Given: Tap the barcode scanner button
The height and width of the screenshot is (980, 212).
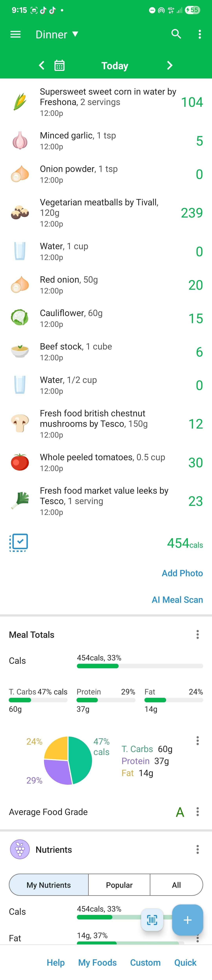Looking at the screenshot, I should (x=152, y=920).
